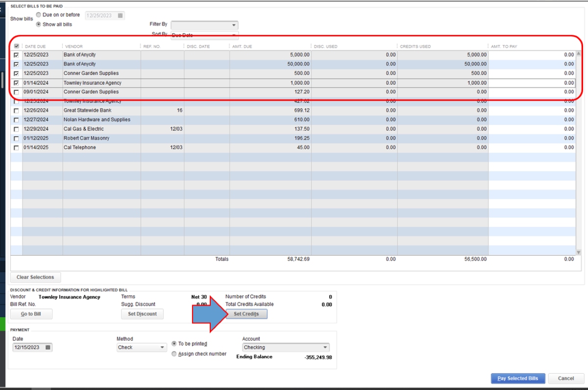Open the bill with Go to Bill
588x390 pixels.
click(x=31, y=314)
